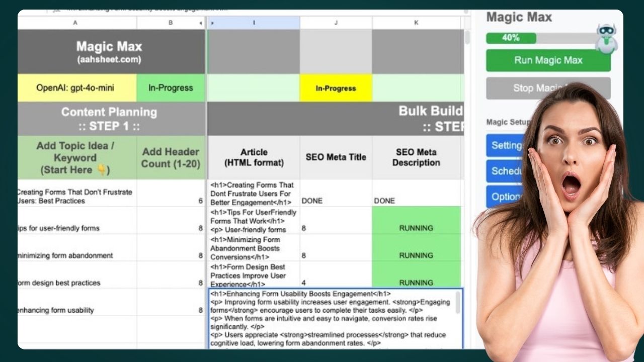The image size is (644, 362).
Task: Open the Settings button in Magic Setup
Action: click(x=506, y=145)
